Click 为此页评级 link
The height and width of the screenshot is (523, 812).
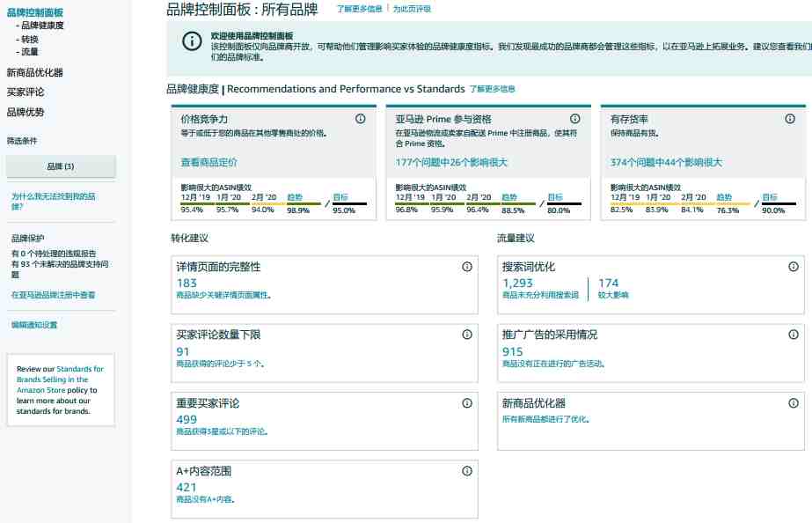point(412,9)
